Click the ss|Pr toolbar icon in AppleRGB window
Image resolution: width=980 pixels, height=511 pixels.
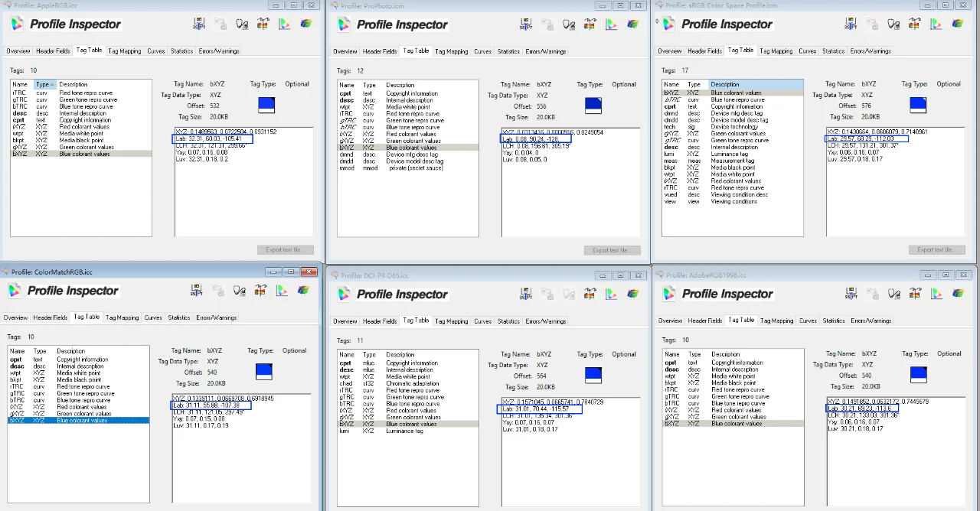[199, 24]
